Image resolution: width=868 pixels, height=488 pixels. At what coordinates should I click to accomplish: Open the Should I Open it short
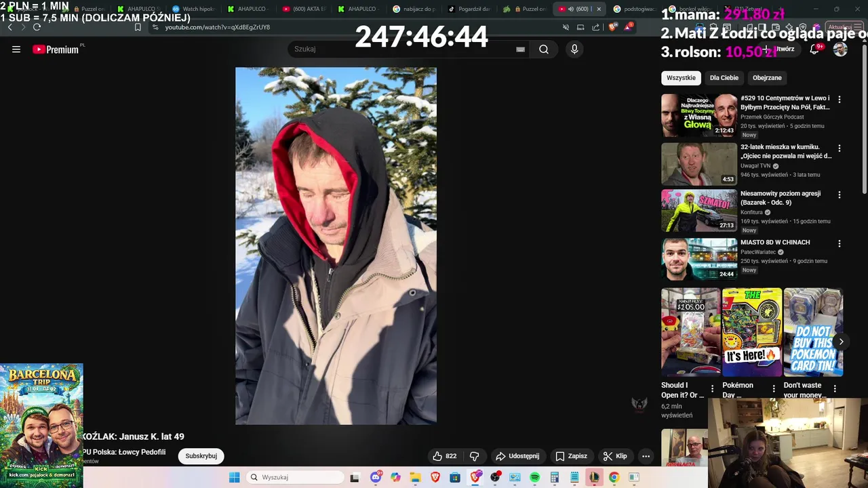point(691,332)
